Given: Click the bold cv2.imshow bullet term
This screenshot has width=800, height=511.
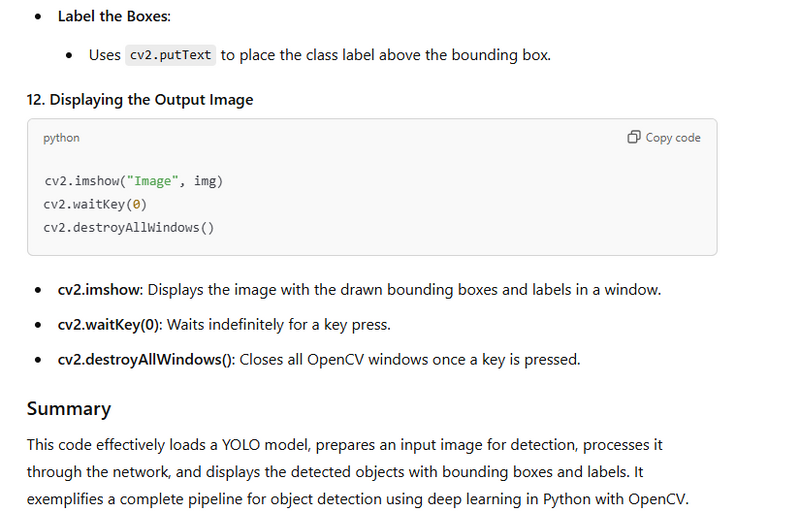Looking at the screenshot, I should 102,290.
